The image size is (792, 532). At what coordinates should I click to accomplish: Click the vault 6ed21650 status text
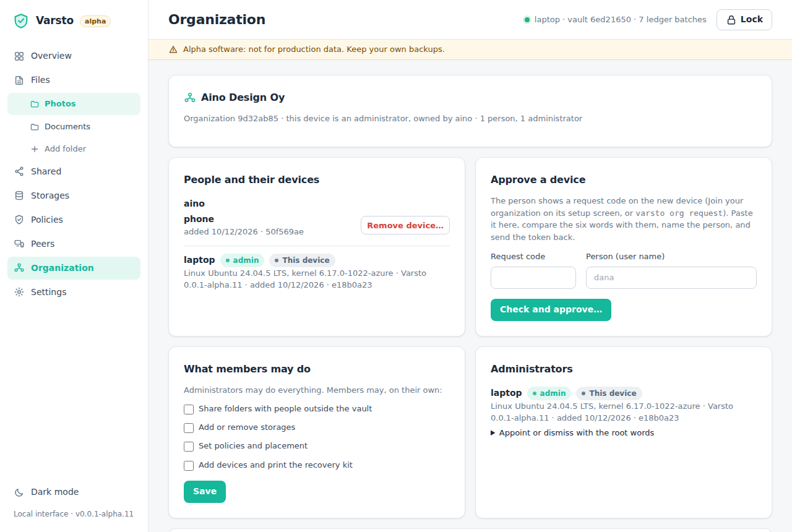599,20
